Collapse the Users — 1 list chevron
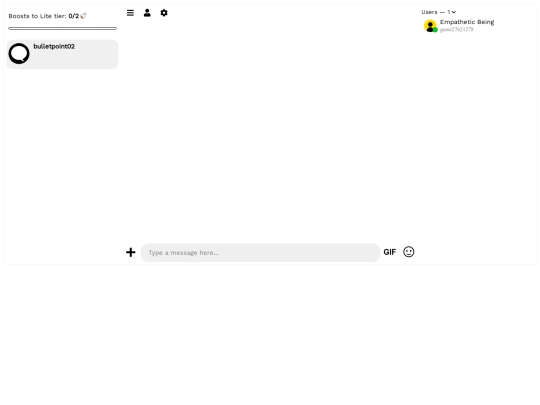The width and height of the screenshot is (540, 405). click(x=454, y=12)
